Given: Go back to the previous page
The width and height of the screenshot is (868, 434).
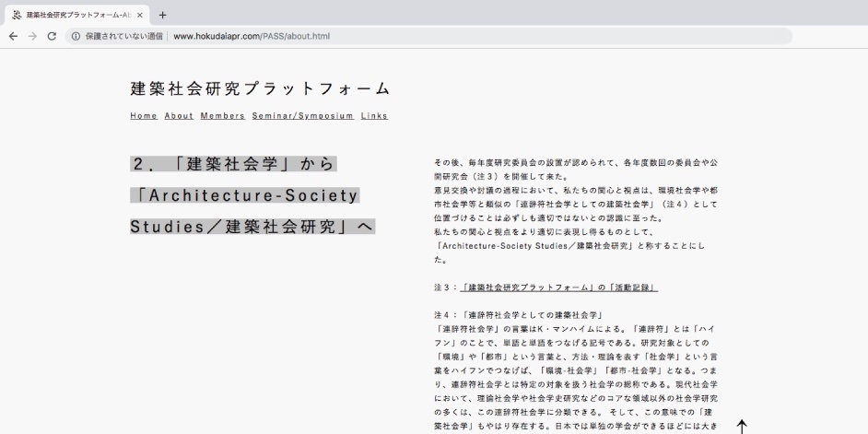Looking at the screenshot, I should pos(12,36).
